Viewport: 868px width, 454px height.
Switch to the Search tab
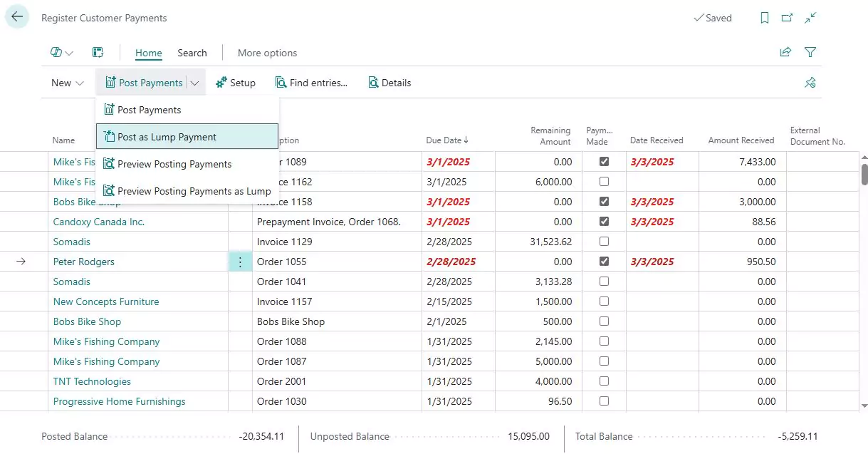192,52
